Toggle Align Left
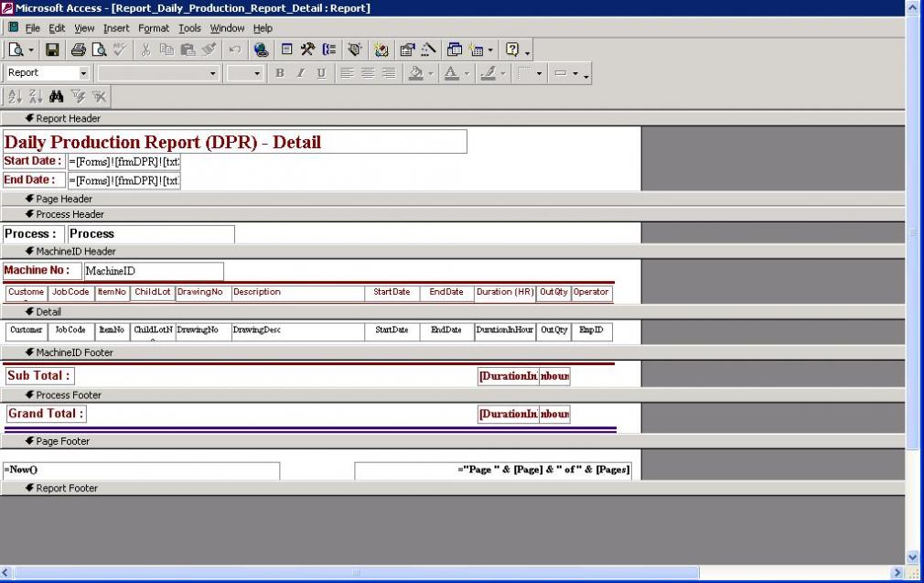The image size is (924, 583). [x=347, y=73]
